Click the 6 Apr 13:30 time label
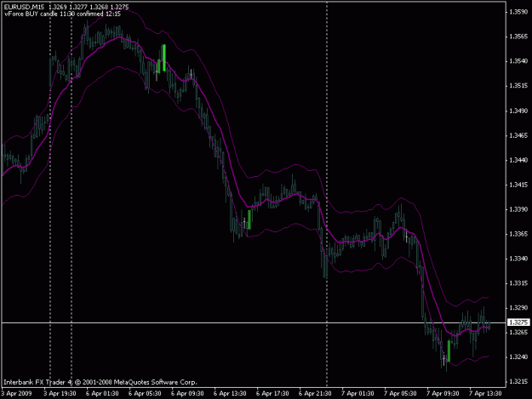The image size is (532, 399). click(230, 394)
